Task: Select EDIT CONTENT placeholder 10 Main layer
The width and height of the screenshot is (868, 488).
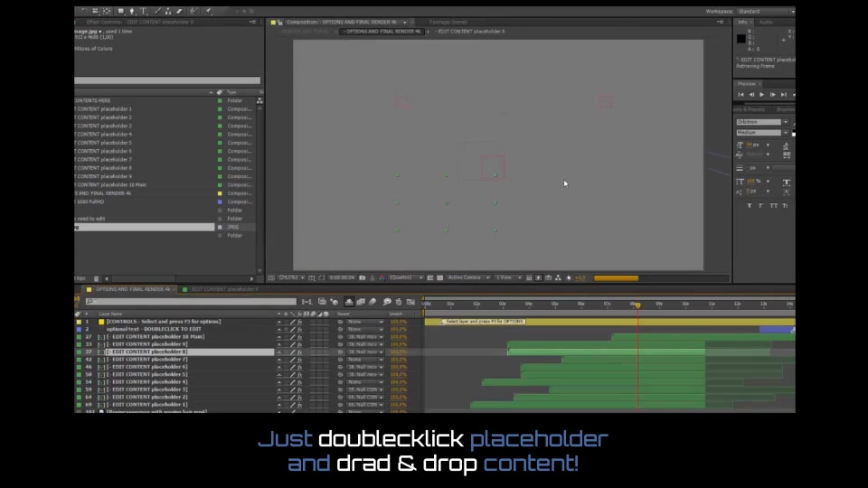Action: (156, 336)
